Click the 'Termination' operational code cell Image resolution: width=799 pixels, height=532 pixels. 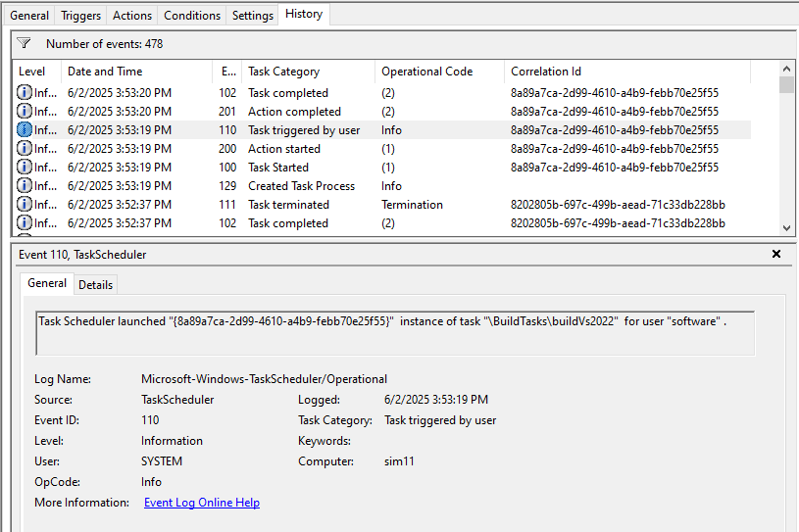tap(412, 205)
